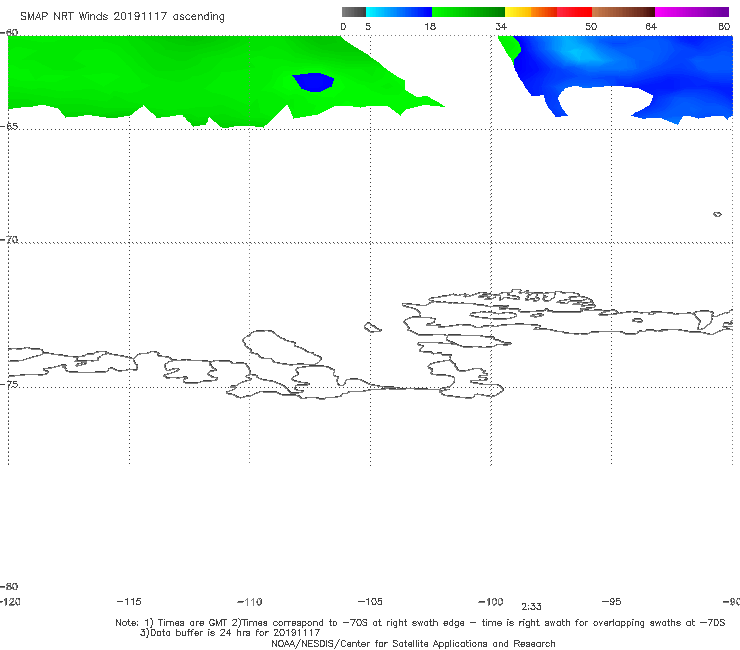Image resolution: width=740 pixels, height=650 pixels.
Task: Click the '-75' latitude label
Action: coord(9,384)
